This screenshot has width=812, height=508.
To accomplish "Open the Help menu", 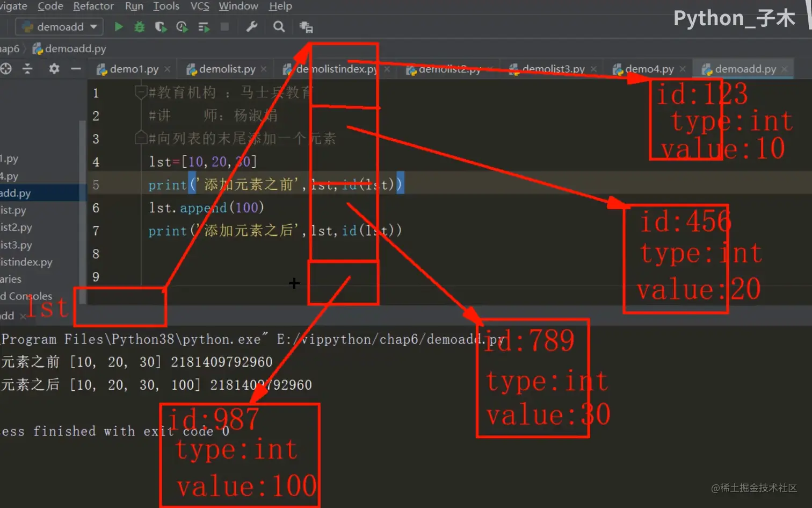I will pos(280,6).
